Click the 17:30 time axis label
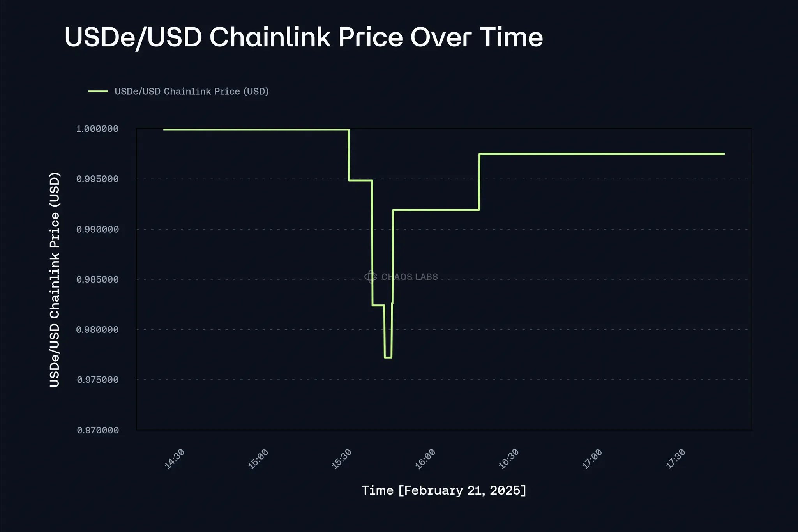The image size is (798, 532). pyautogui.click(x=675, y=459)
